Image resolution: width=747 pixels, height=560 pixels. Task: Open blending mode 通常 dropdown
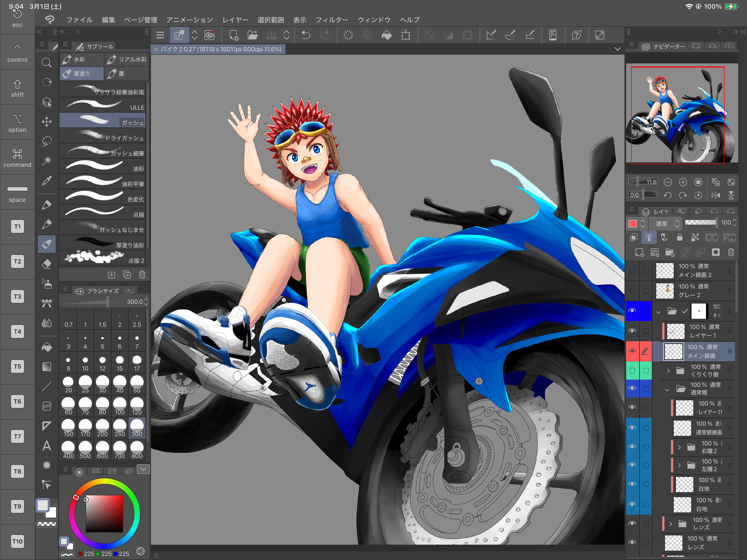[665, 223]
